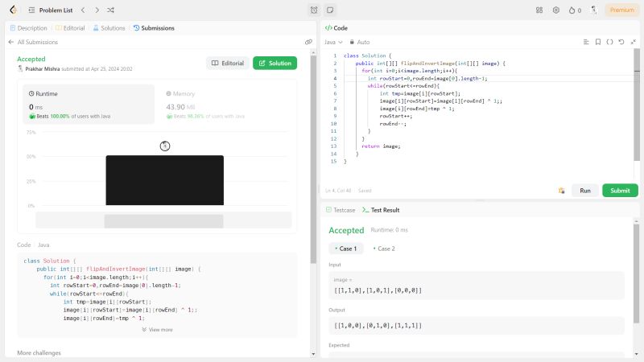Start the timer alarm clock icon
This screenshot has height=362, width=644.
(314, 10)
